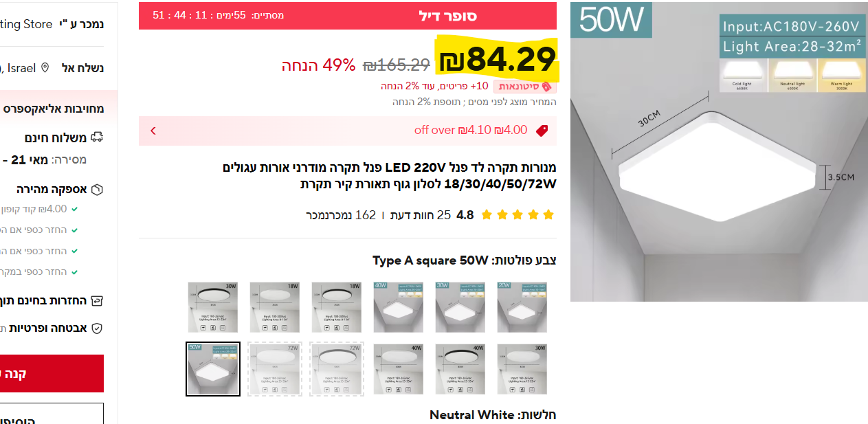Viewport: 868px width, 424px height.
Task: Select the 20W square light variant
Action: pyautogui.click(x=522, y=307)
